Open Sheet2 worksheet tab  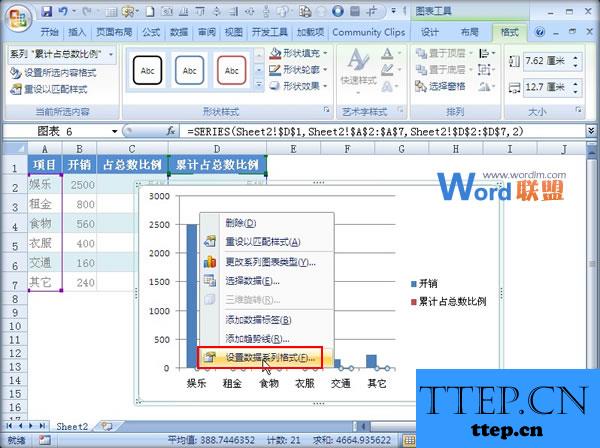click(72, 426)
